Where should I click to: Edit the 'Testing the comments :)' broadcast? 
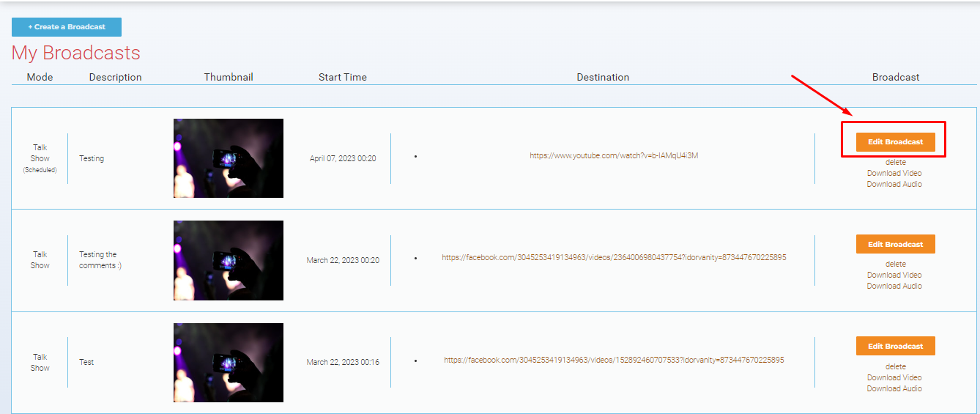point(895,244)
